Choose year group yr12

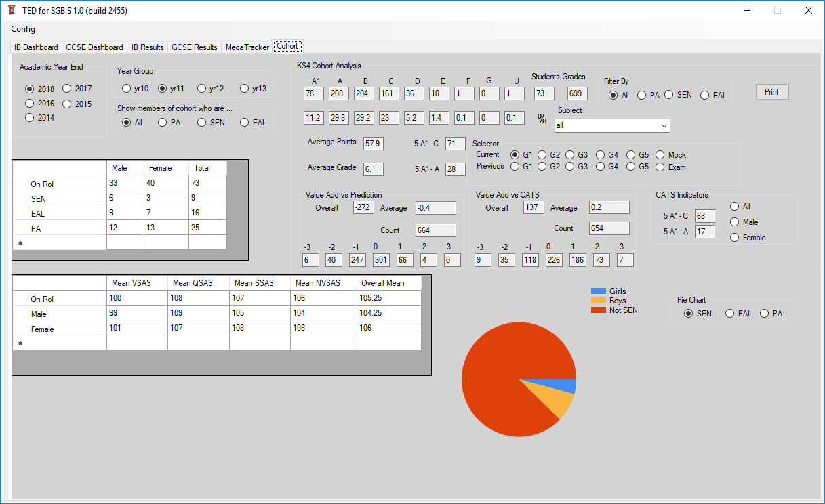click(211, 89)
